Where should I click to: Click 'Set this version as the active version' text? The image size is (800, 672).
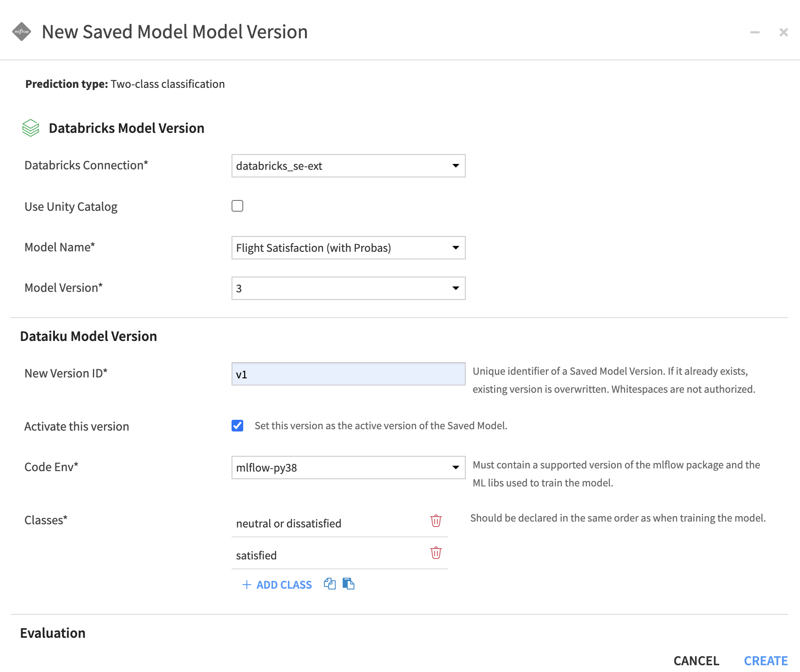pyautogui.click(x=381, y=426)
